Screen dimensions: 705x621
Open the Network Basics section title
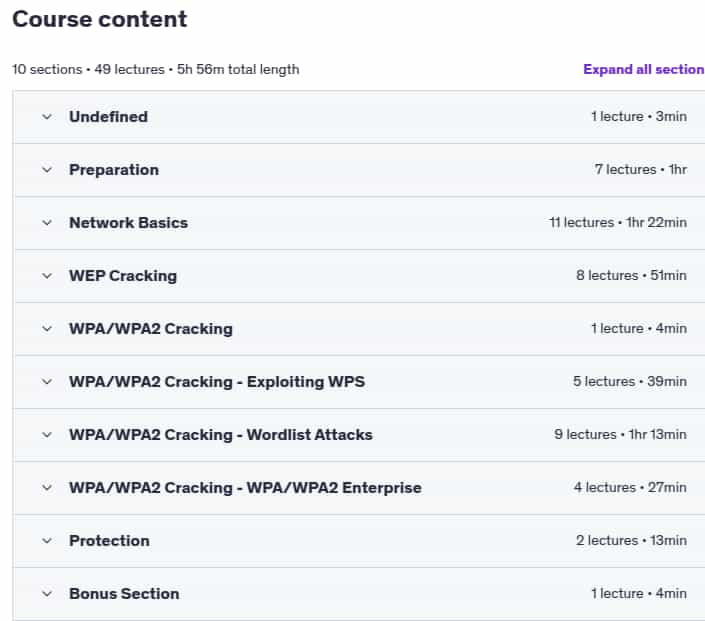(x=129, y=223)
